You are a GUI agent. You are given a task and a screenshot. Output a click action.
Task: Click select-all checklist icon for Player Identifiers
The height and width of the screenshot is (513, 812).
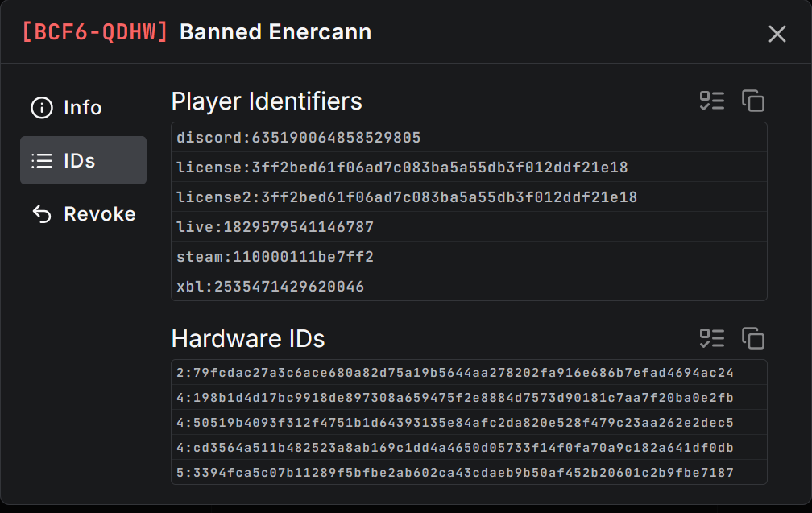(x=712, y=101)
